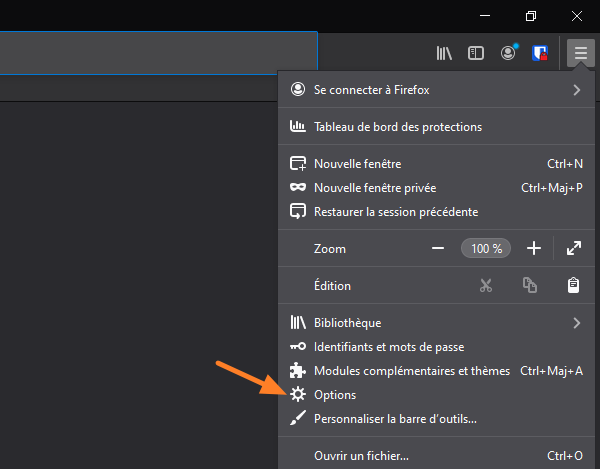
Task: Open Identifiants et mots de passe
Action: [x=388, y=347]
